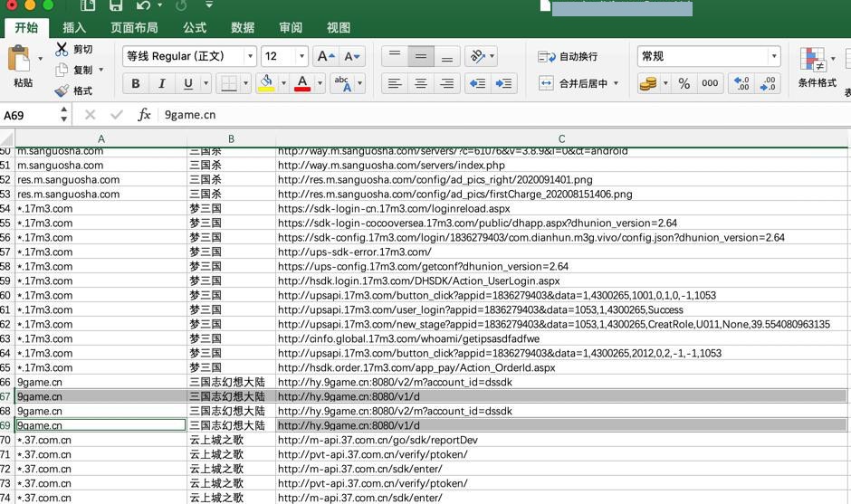Click the fx insert function button
The width and height of the screenshot is (851, 504).
(144, 115)
